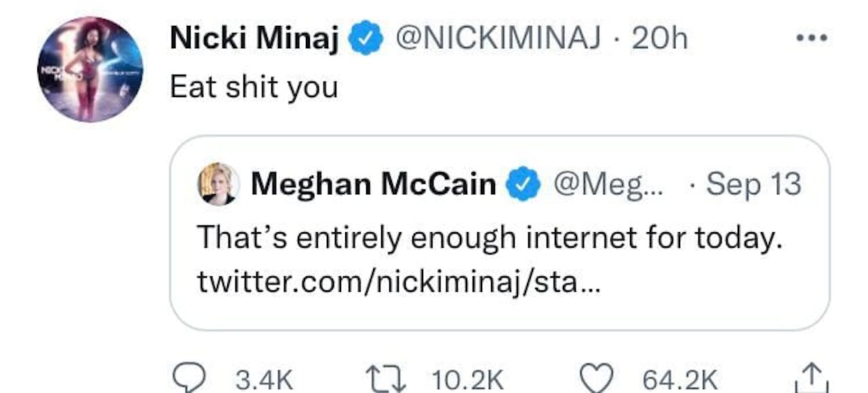Open the twitter.com/nickiminaj/sta... link

[399, 282]
